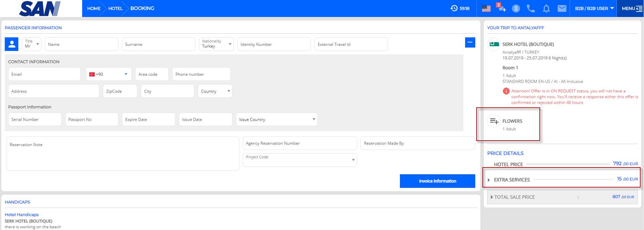The image size is (644, 230).
Task: Expand the Extra Services price row
Action: click(x=489, y=180)
